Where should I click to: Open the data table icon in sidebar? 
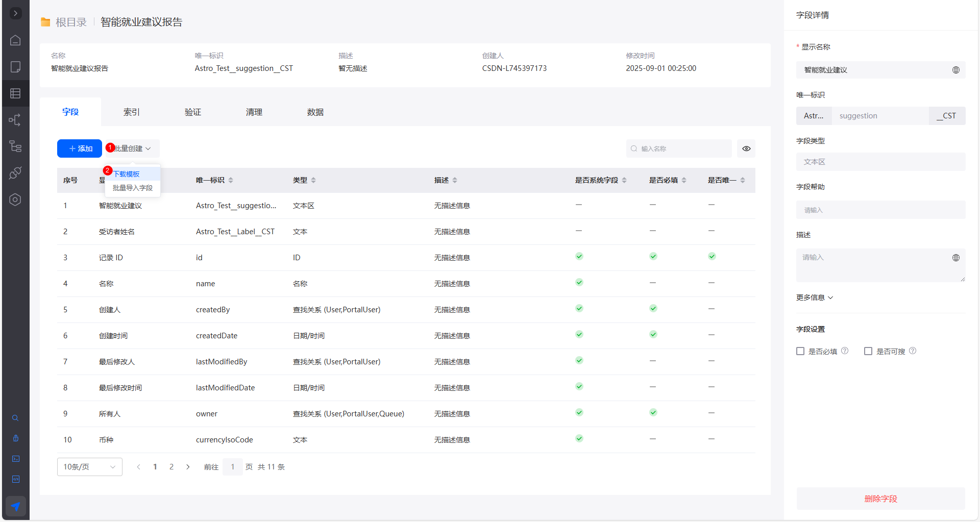pos(15,93)
